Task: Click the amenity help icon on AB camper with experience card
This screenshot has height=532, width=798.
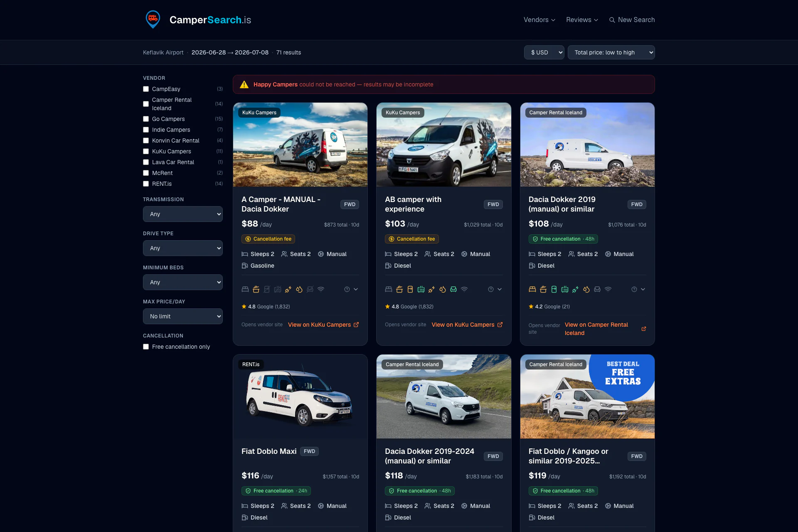Action: tap(491, 289)
